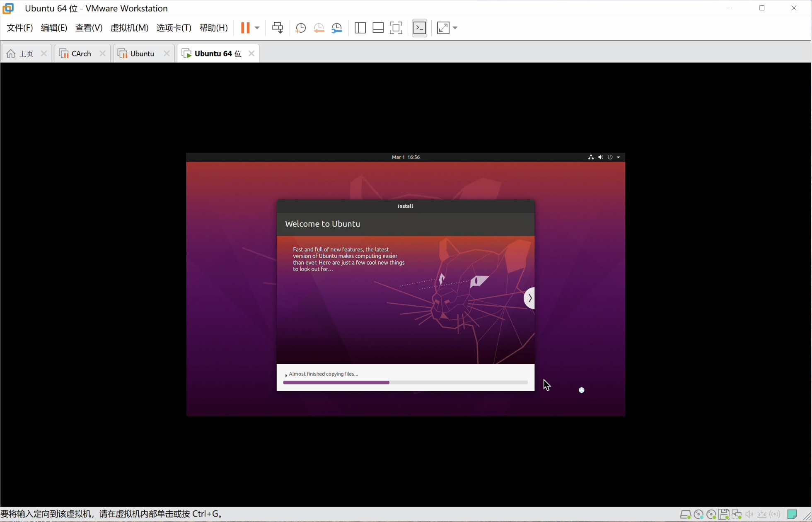
Task: Click the Install dialog title bar
Action: click(x=406, y=206)
